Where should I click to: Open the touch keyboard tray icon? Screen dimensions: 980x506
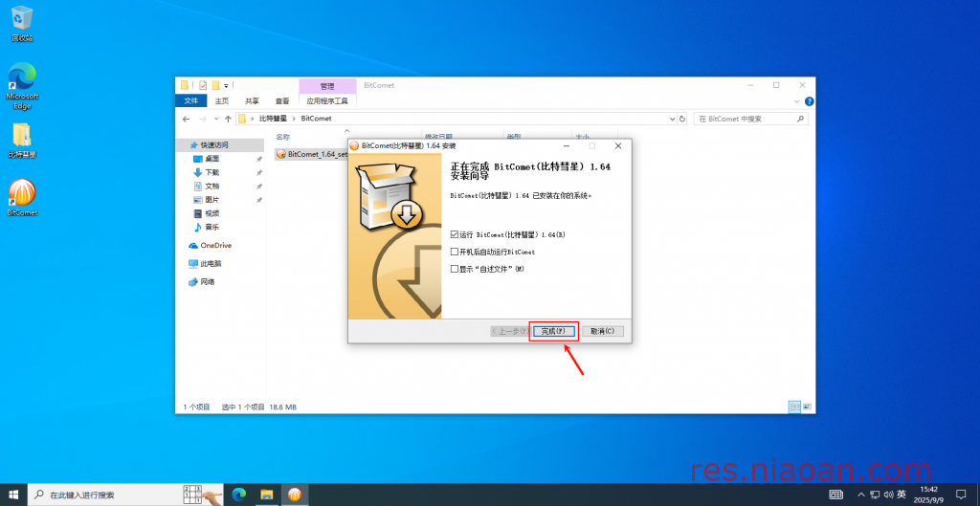836,495
